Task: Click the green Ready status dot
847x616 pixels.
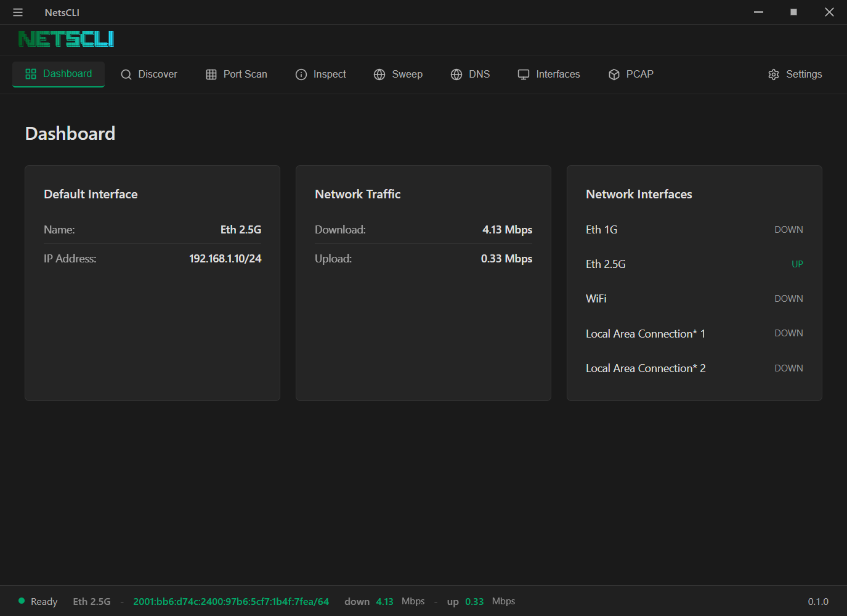Action: click(20, 601)
